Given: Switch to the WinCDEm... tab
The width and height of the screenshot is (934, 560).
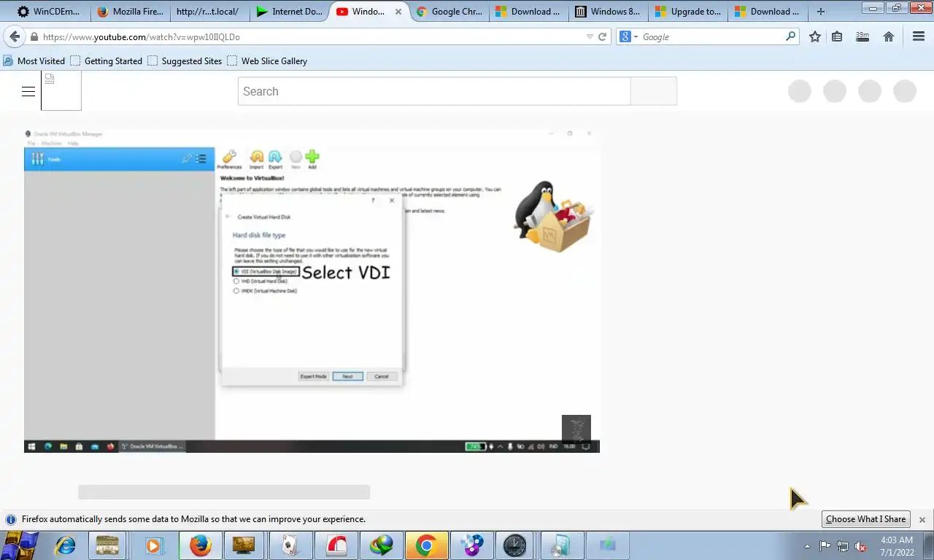Looking at the screenshot, I should point(48,12).
